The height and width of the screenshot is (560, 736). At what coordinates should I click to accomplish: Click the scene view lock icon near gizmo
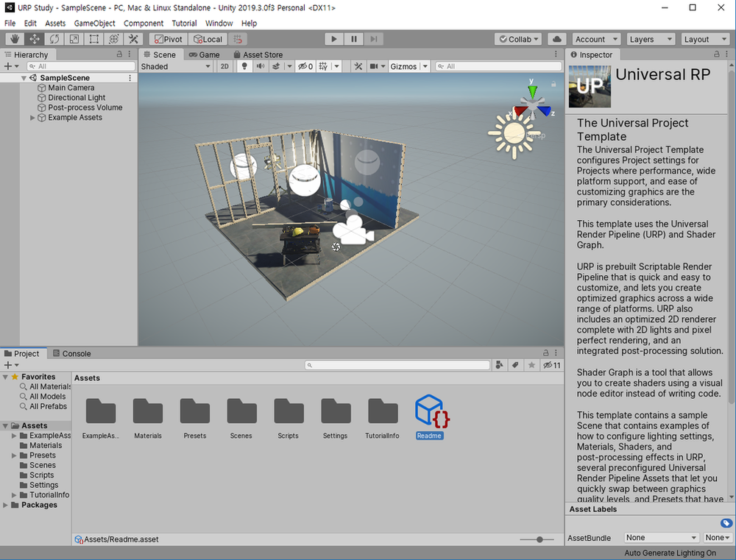pyautogui.click(x=553, y=84)
